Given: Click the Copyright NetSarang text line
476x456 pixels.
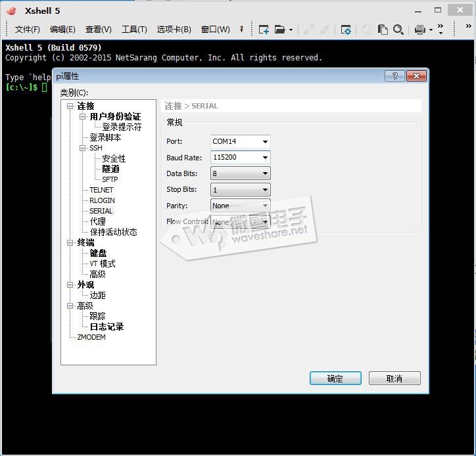Looking at the screenshot, I should pyautogui.click(x=164, y=58).
